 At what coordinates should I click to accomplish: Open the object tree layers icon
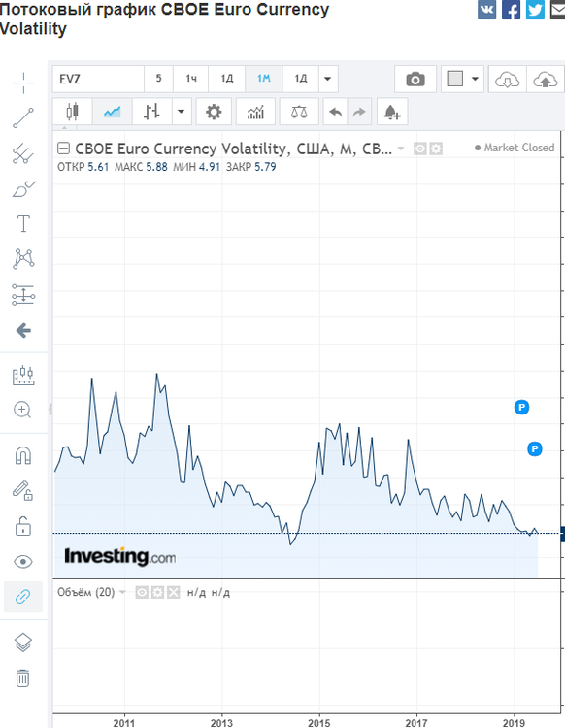pos(23,643)
